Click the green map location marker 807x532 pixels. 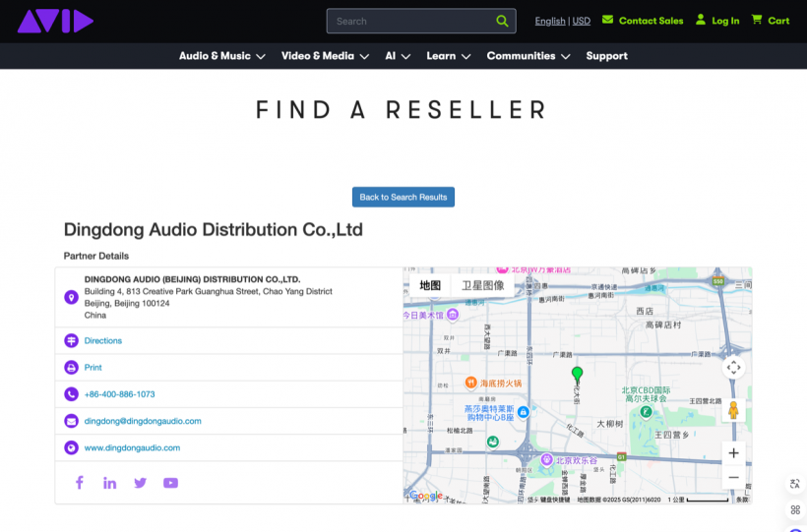(x=577, y=374)
